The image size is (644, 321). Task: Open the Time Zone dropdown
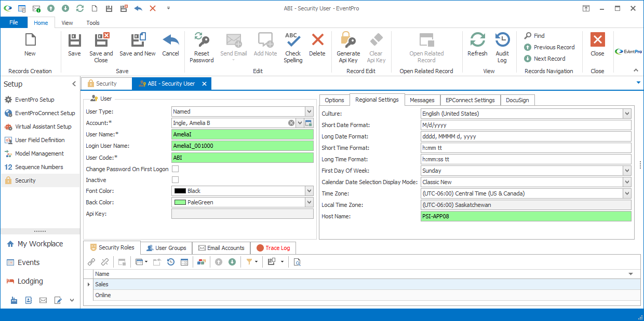click(627, 193)
